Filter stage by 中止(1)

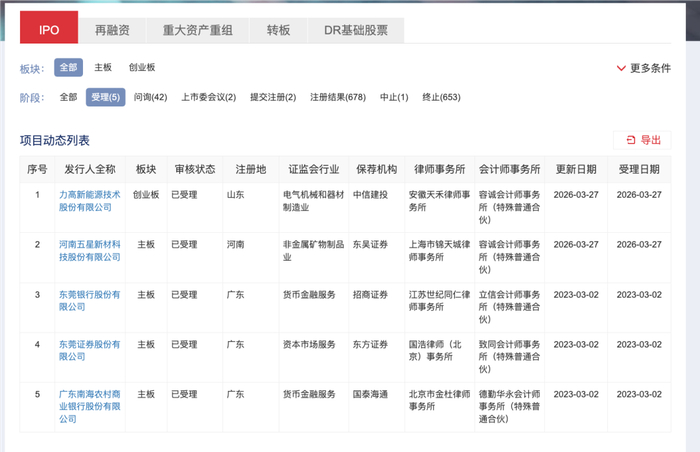tap(394, 97)
